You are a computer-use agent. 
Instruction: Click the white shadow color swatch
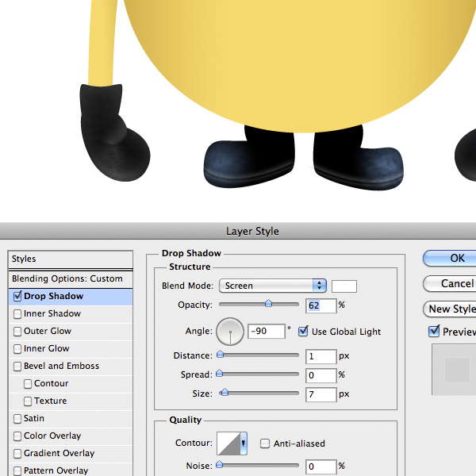pyautogui.click(x=344, y=286)
